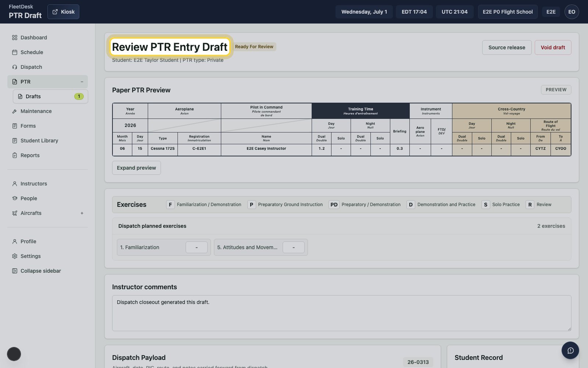Collapse the PTR menu section

82,82
